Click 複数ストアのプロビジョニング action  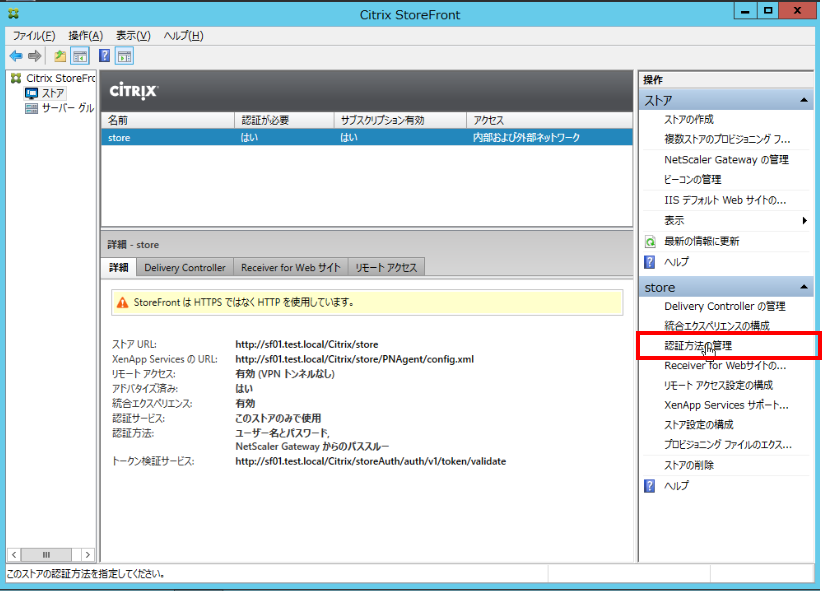727,139
